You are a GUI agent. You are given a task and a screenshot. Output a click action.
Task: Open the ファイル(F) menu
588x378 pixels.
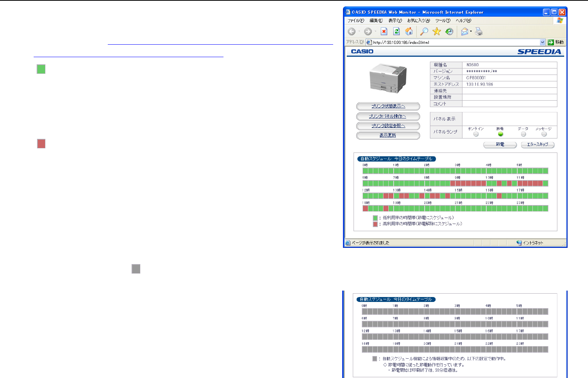[x=356, y=20]
